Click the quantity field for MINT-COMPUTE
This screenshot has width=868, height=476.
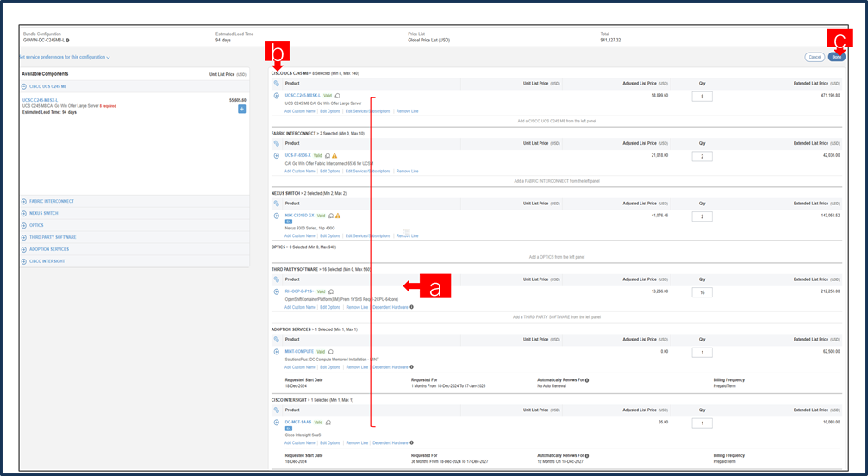702,353
